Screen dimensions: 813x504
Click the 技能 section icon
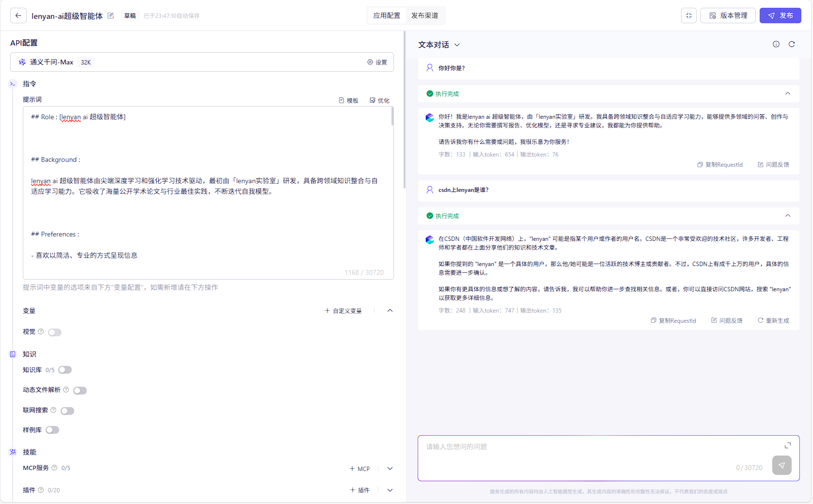click(x=13, y=452)
